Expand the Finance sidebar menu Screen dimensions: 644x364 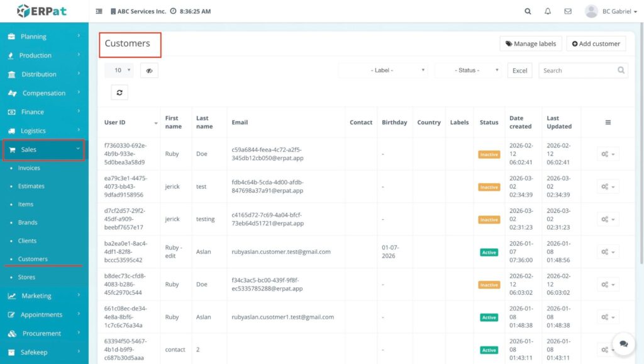pos(43,112)
